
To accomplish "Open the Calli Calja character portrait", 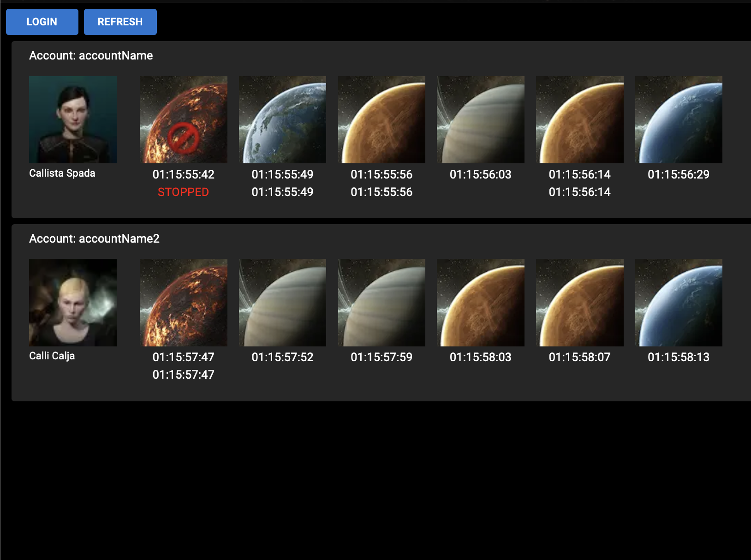I will coord(73,302).
